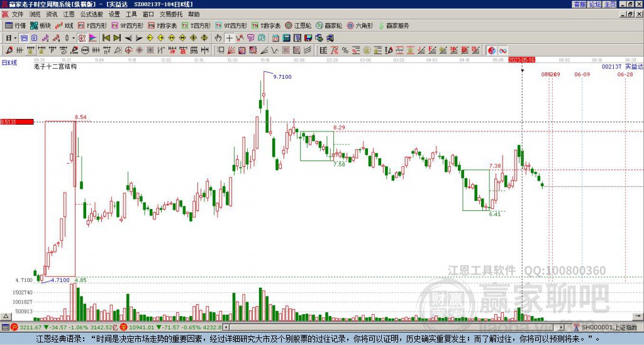Open the 窗口 menu
Viewport: 644px width, 345px height.
click(148, 14)
